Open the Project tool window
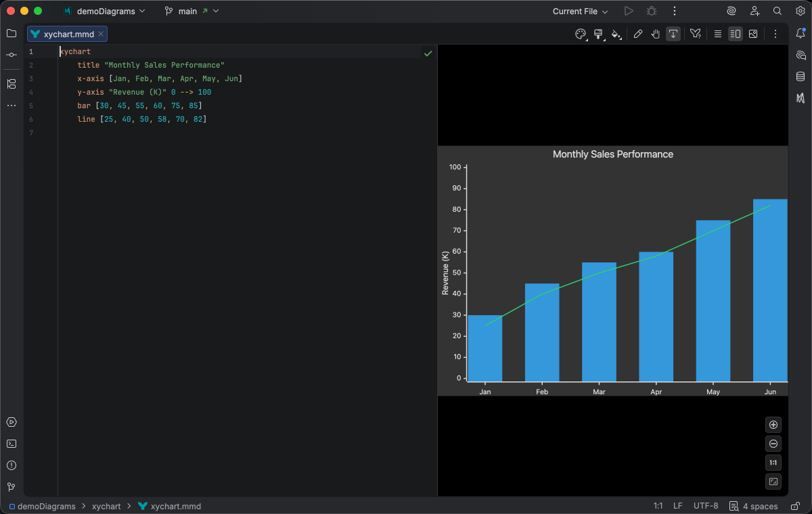Image resolution: width=812 pixels, height=514 pixels. click(x=12, y=33)
